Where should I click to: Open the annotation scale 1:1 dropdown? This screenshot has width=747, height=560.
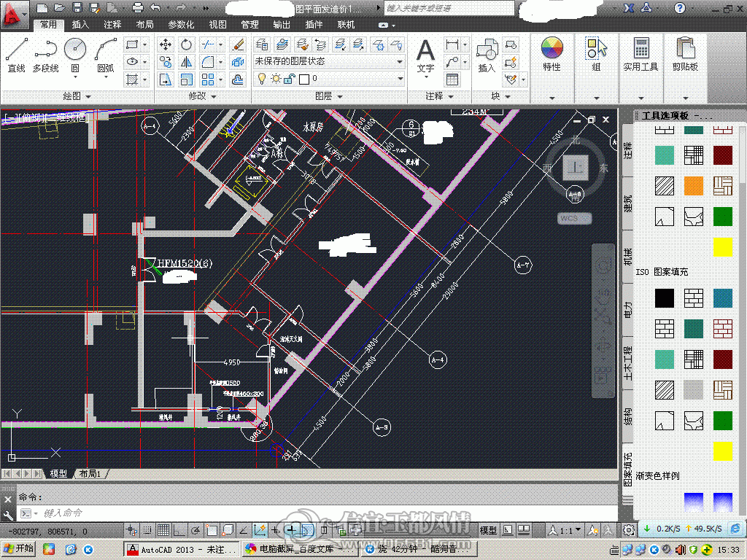tap(566, 530)
